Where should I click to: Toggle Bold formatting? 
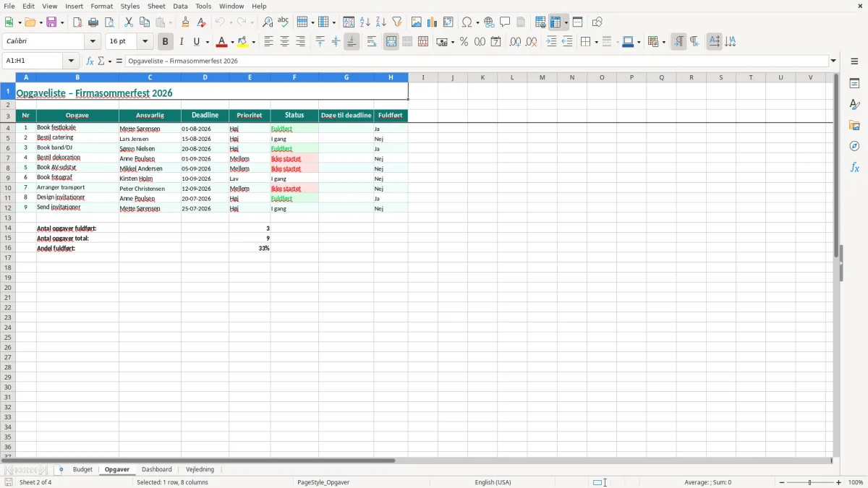(166, 42)
